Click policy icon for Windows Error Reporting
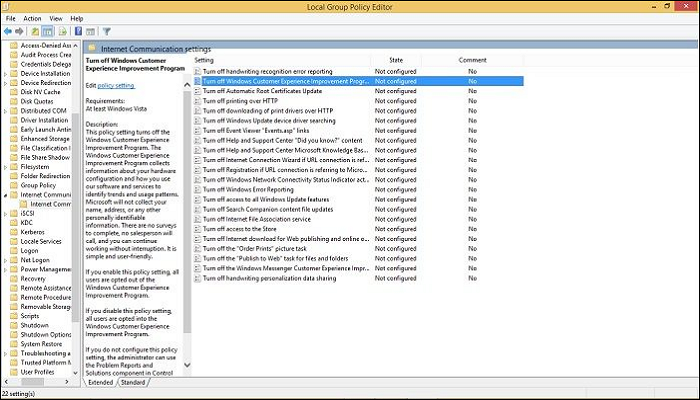This screenshot has width=700, height=400. 198,190
